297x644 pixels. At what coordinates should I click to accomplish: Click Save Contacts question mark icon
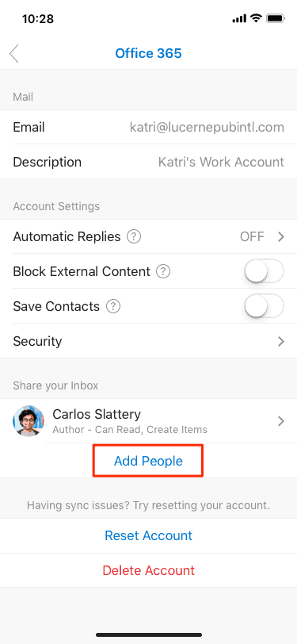point(112,306)
